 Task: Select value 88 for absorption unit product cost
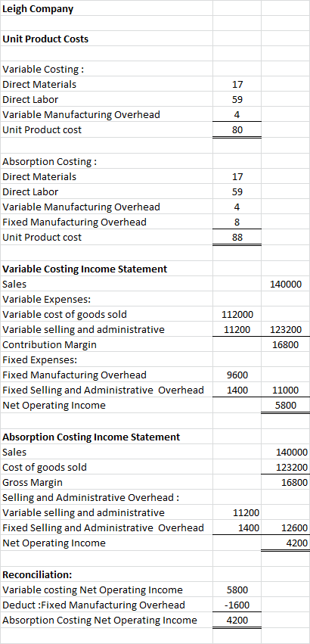[237, 238]
